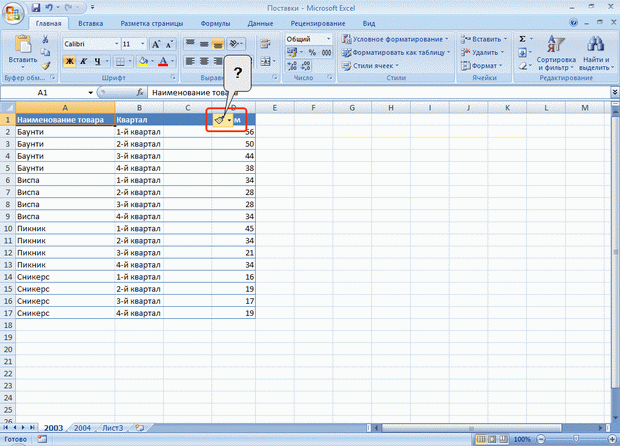Click Формат in the Ячейки group

(x=481, y=66)
